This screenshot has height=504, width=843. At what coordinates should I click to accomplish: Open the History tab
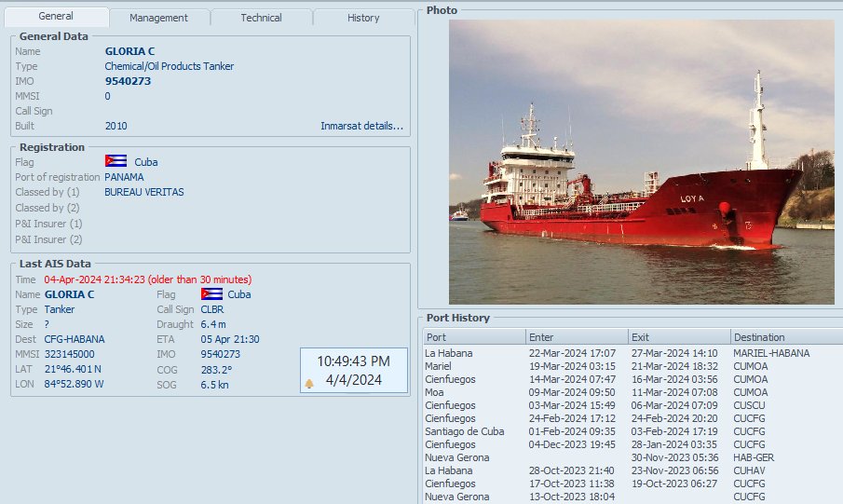(363, 18)
